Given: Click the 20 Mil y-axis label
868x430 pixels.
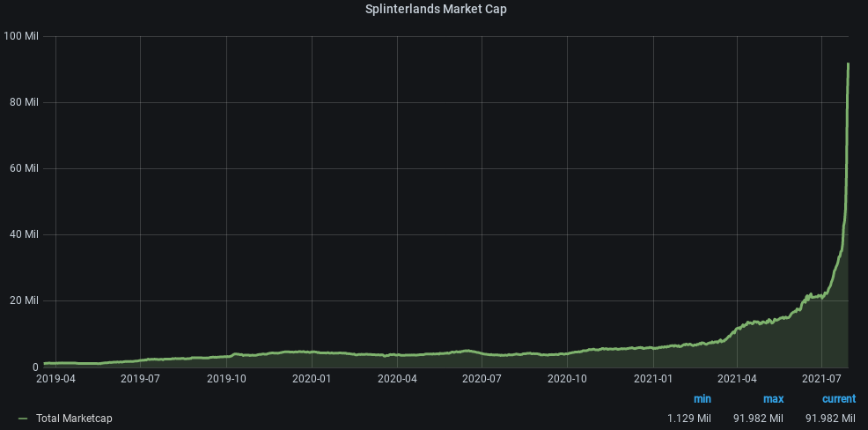Looking at the screenshot, I should pos(23,300).
